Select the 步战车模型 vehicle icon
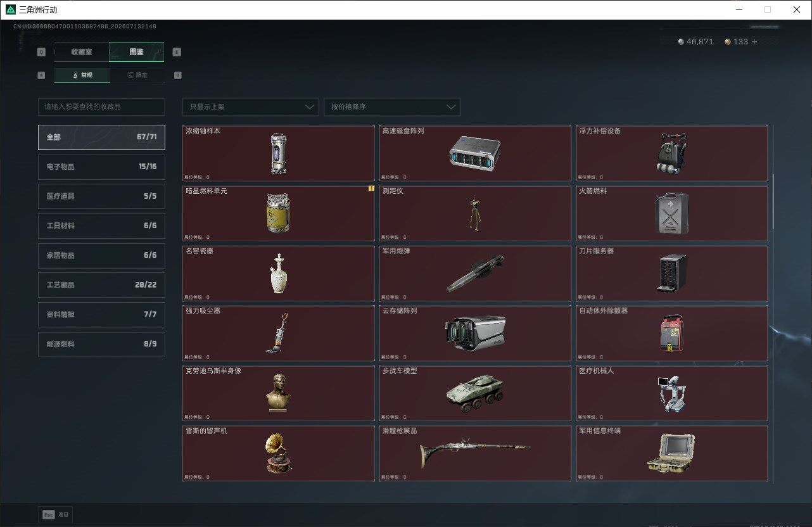Image resolution: width=812 pixels, height=527 pixels. coord(475,393)
